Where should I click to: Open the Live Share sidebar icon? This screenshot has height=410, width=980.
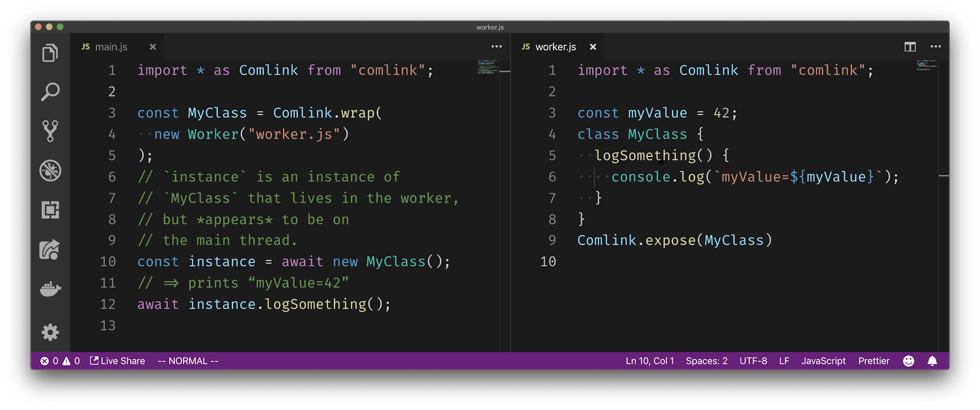click(50, 249)
